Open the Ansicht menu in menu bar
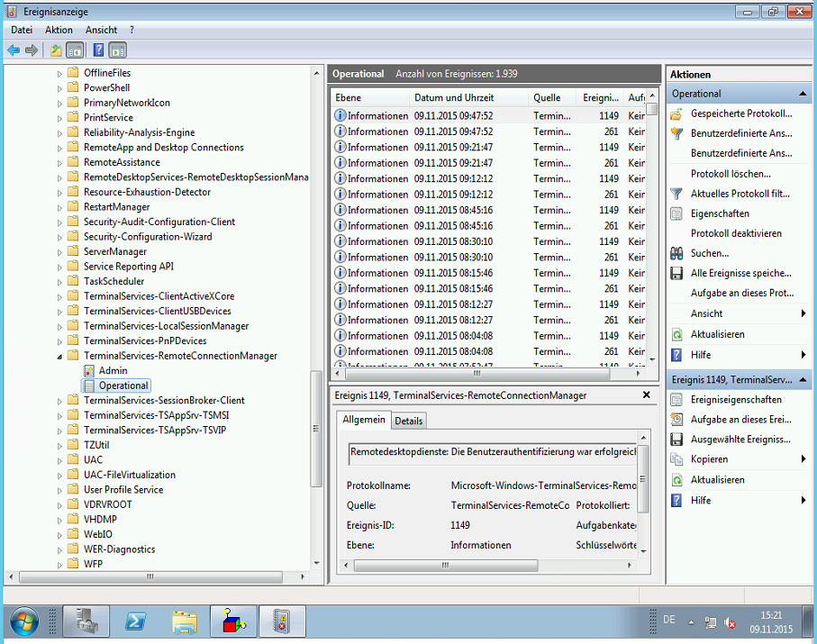 [x=102, y=30]
